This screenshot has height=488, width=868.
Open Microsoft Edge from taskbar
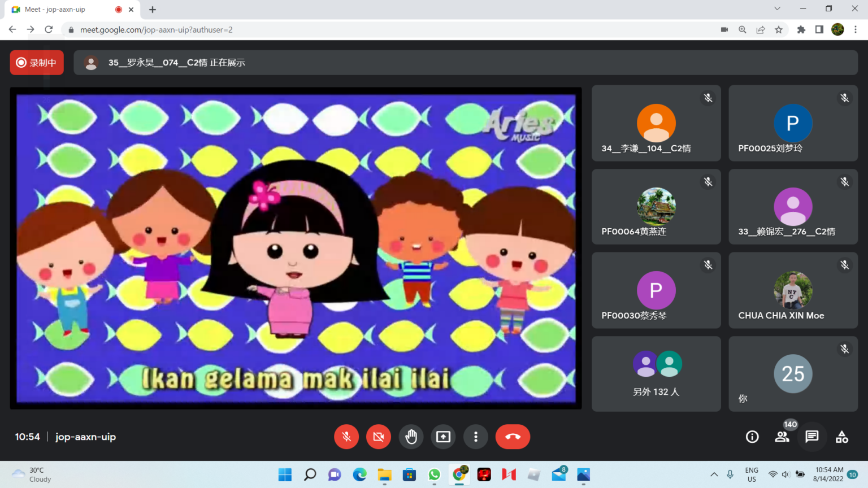tap(359, 474)
